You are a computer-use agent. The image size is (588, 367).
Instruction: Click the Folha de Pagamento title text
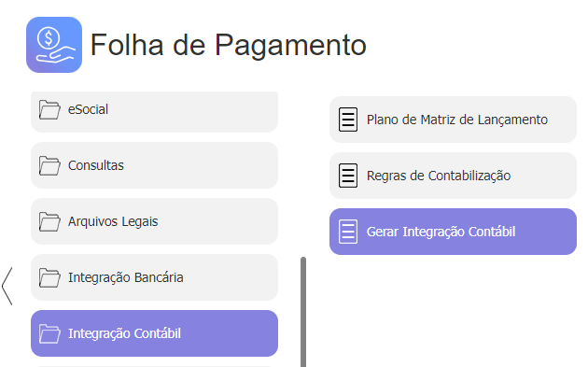click(x=229, y=45)
